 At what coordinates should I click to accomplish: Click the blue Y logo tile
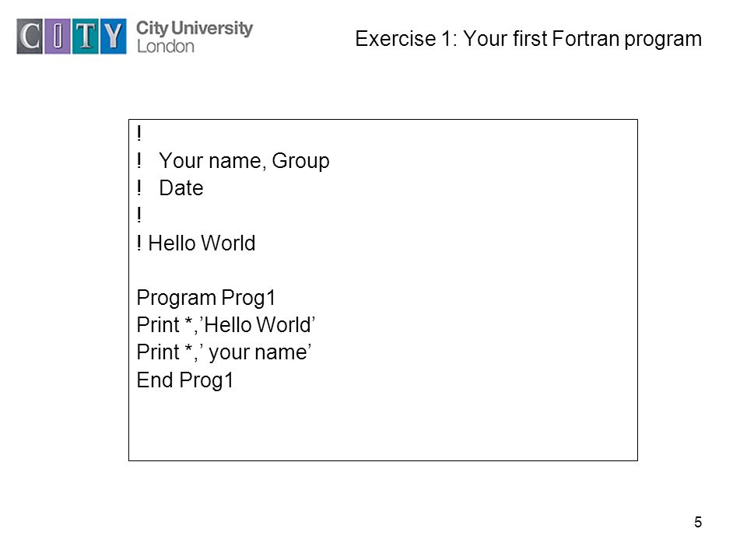pyautogui.click(x=114, y=37)
